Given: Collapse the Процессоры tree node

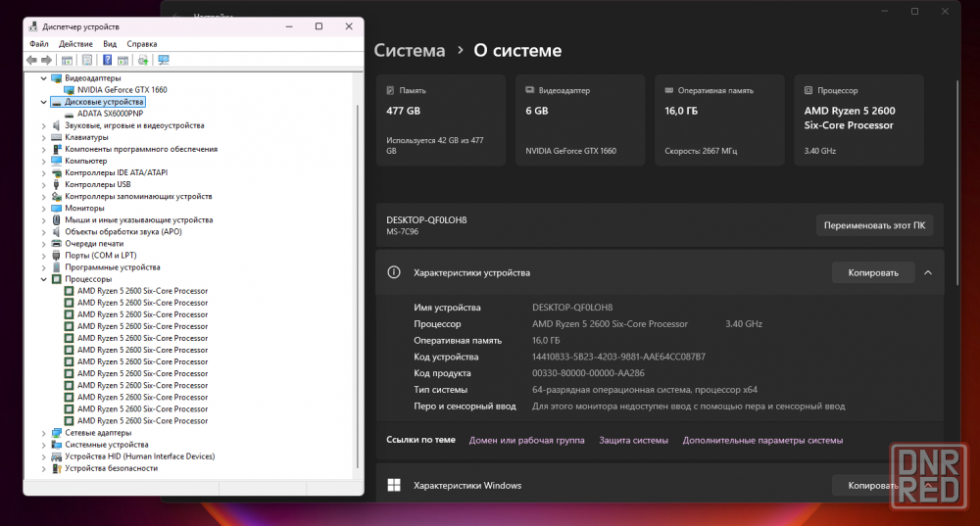Looking at the screenshot, I should (x=43, y=279).
